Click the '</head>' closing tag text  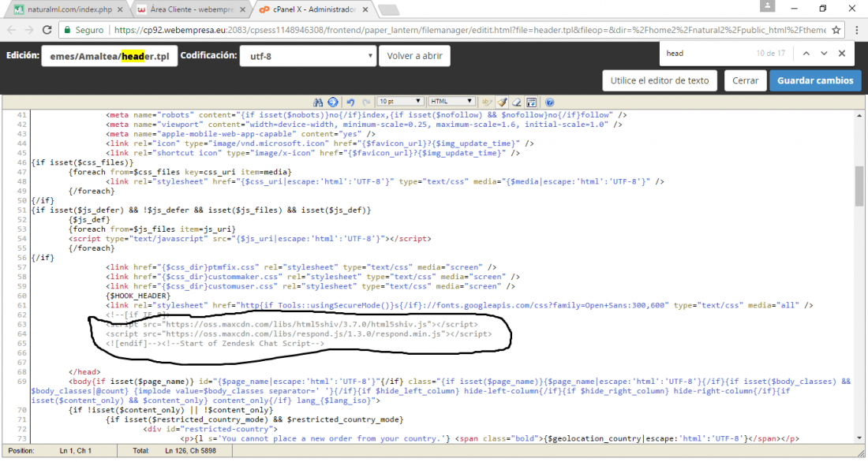tap(84, 372)
